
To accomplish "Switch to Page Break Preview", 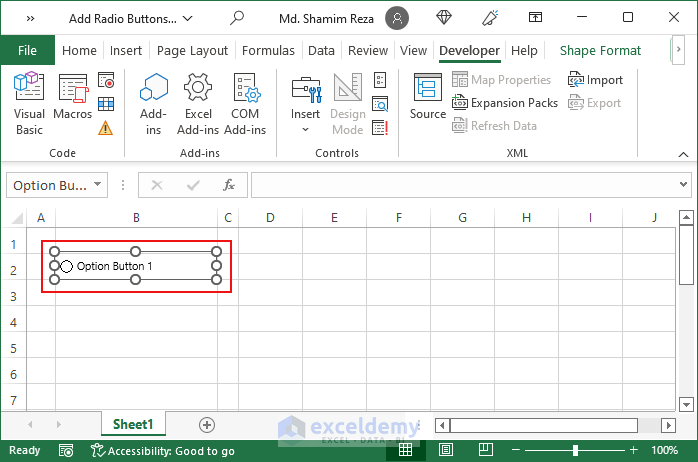I will [485, 450].
